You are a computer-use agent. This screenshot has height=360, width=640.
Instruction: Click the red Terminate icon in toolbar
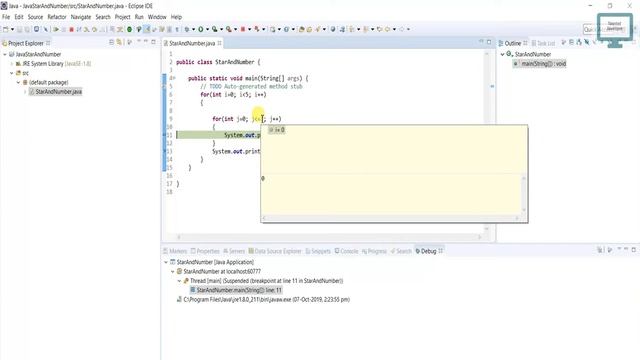click(x=71, y=29)
